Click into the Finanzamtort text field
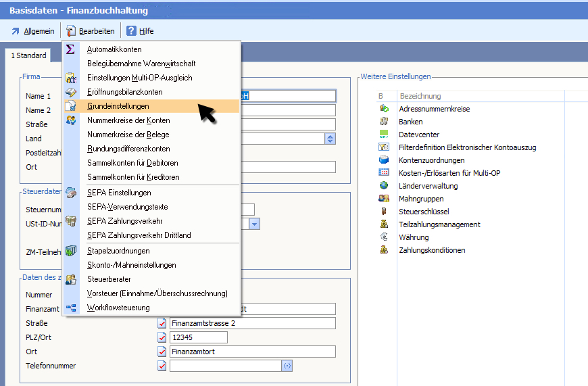This screenshot has height=386, width=588. (252, 352)
